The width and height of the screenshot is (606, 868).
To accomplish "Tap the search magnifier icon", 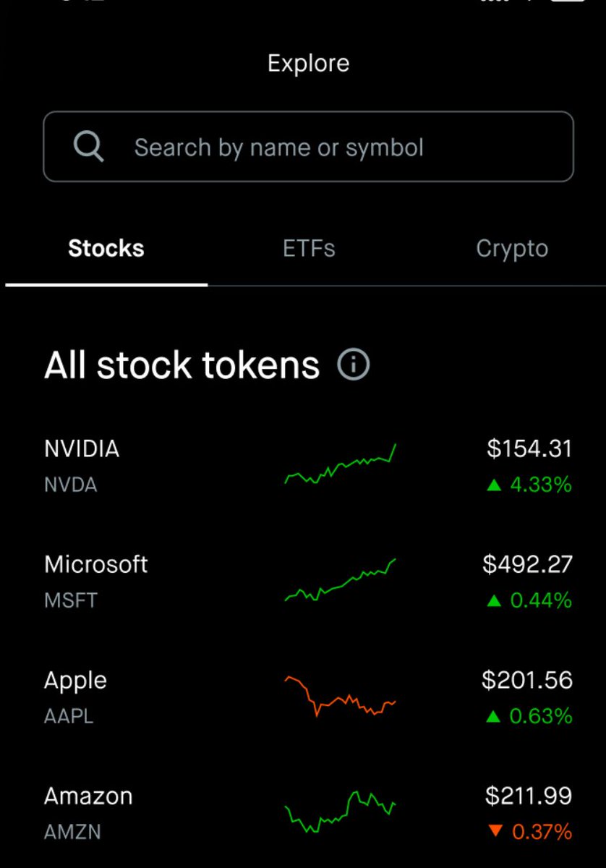I will (x=89, y=147).
